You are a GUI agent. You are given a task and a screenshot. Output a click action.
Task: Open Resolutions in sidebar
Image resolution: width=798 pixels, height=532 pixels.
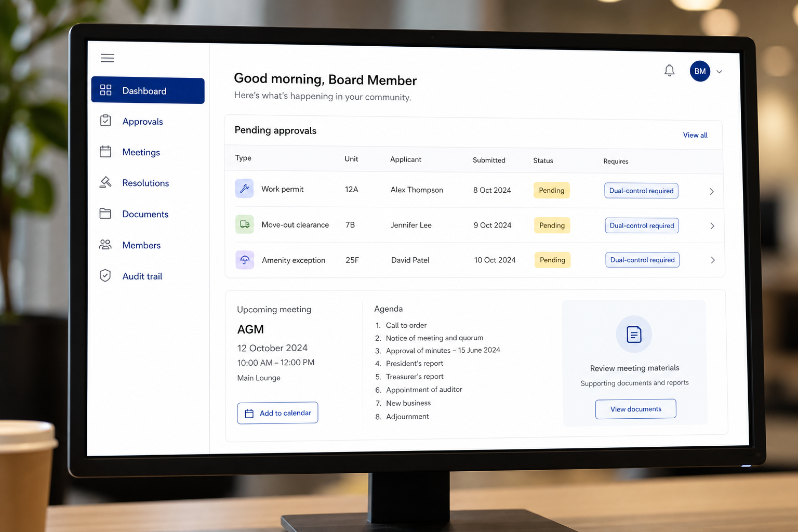146,183
